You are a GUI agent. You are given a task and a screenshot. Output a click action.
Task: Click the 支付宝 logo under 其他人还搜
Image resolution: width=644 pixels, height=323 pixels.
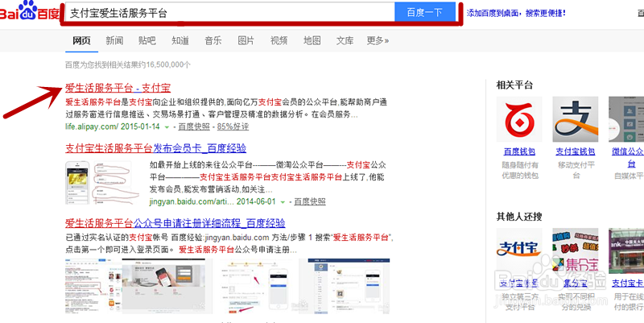[519, 251]
